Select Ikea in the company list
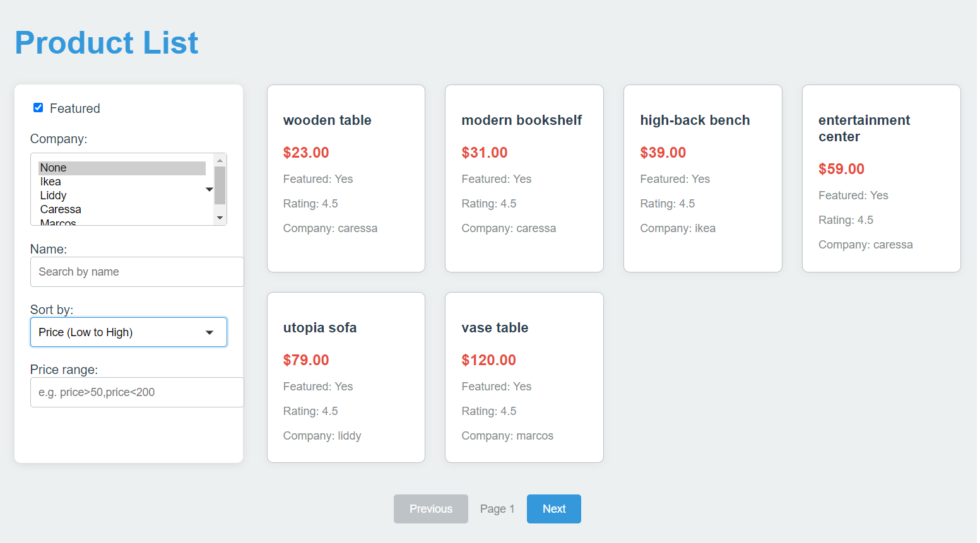This screenshot has width=980, height=543. (x=121, y=182)
